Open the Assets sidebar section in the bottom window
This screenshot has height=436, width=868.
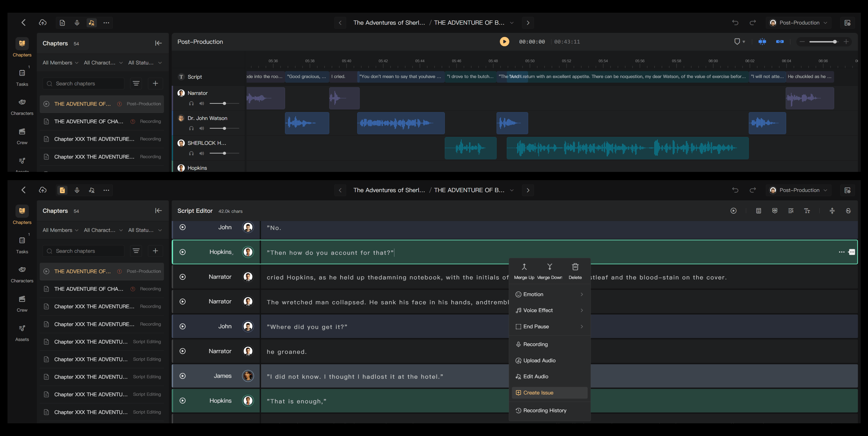(22, 333)
